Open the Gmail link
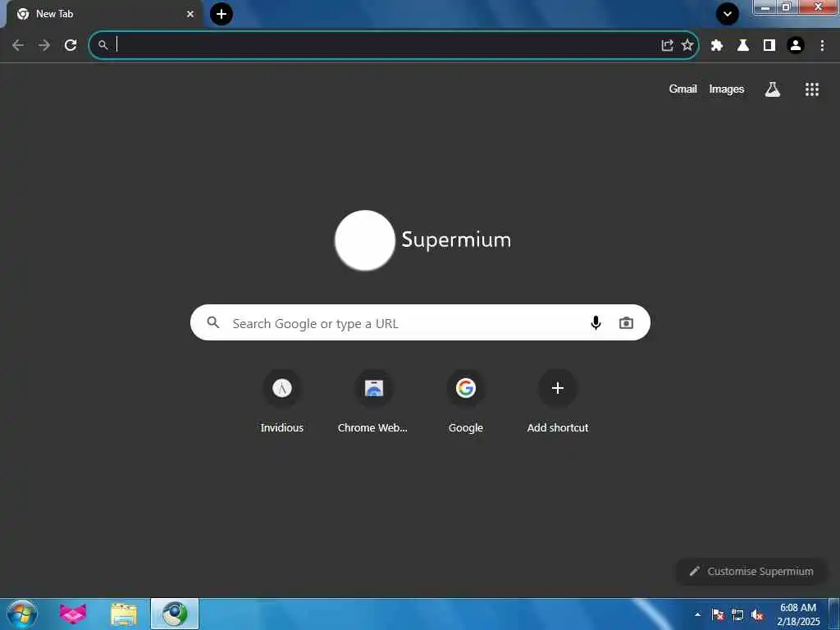Screen dimensions: 840x630 (x=682, y=89)
